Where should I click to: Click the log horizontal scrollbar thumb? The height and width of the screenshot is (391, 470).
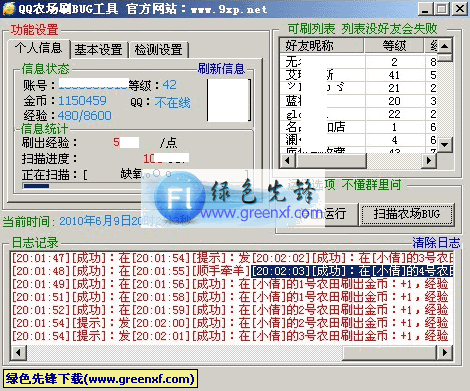click(x=389, y=352)
